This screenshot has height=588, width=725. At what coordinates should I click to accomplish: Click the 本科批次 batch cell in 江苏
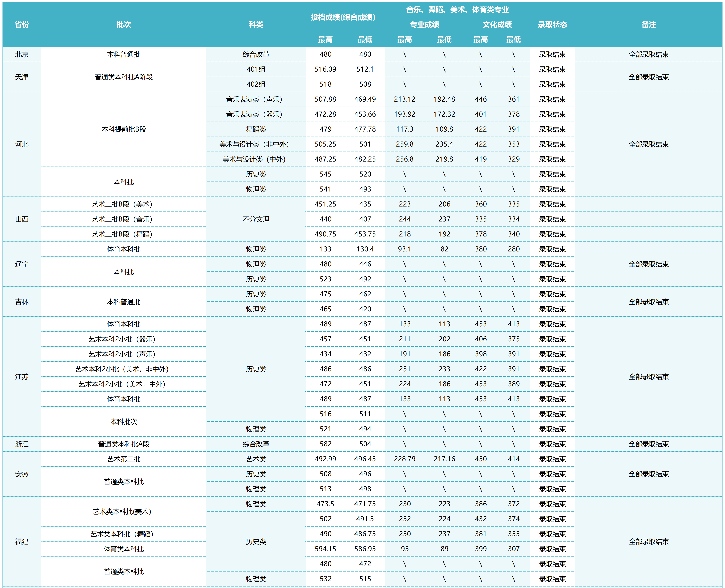click(124, 422)
